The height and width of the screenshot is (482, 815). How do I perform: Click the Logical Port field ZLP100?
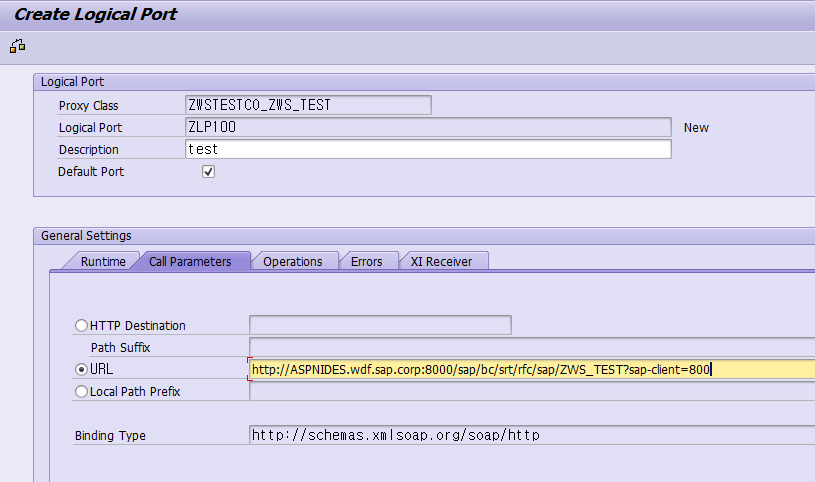point(428,127)
